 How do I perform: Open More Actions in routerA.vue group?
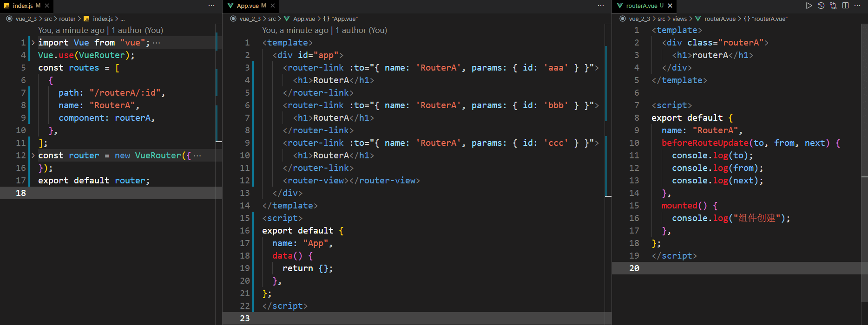coord(857,6)
